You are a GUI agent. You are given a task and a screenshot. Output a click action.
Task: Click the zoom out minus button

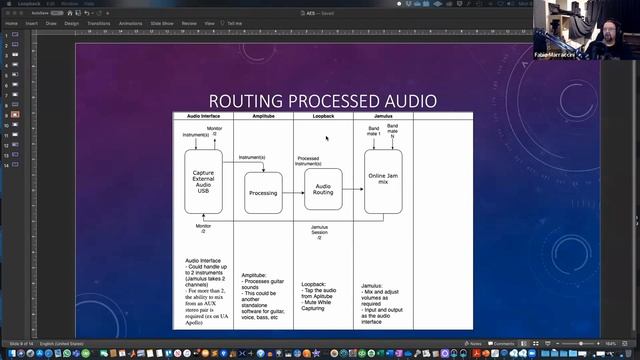coord(558,344)
